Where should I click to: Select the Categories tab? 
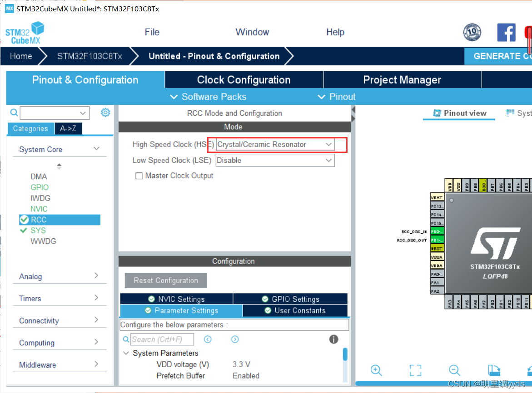point(30,128)
